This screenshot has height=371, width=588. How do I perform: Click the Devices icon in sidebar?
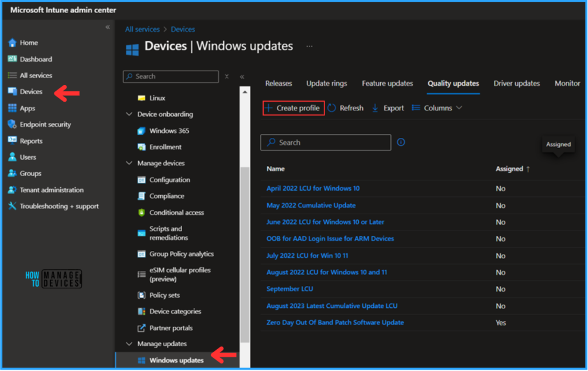point(13,91)
